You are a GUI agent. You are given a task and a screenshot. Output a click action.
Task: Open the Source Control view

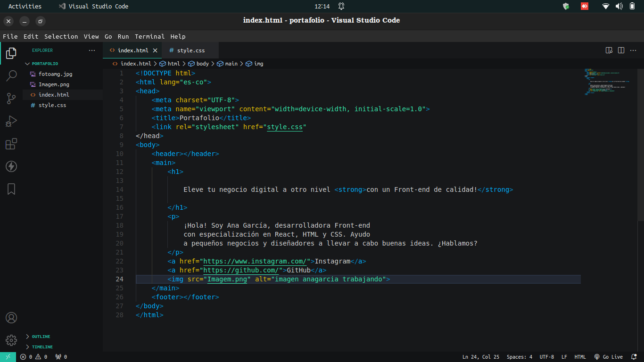pos(11,99)
